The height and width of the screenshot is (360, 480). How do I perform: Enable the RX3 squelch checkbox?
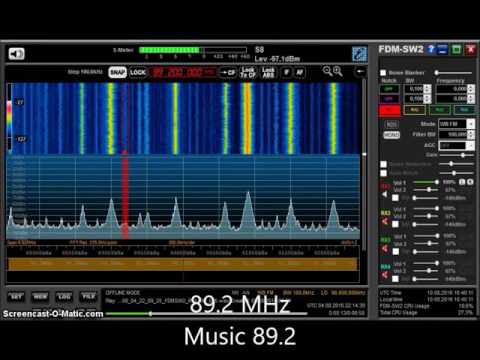click(395, 252)
